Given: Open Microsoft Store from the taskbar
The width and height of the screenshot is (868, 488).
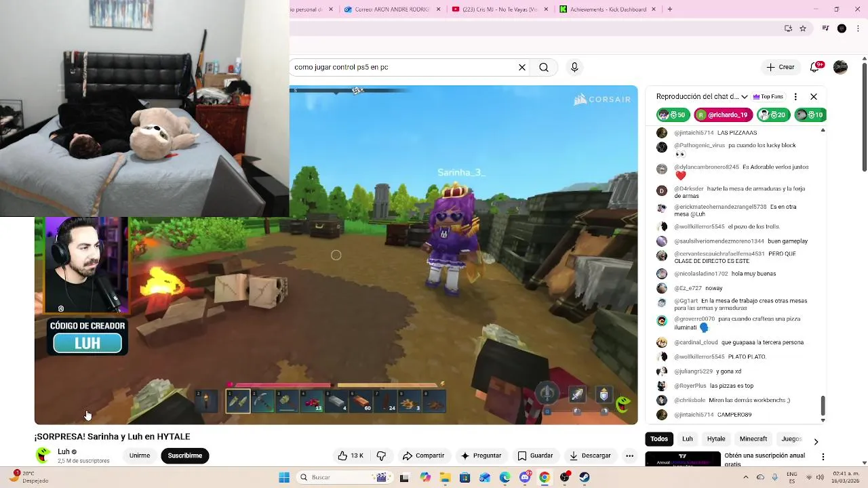Looking at the screenshot, I should 465,477.
